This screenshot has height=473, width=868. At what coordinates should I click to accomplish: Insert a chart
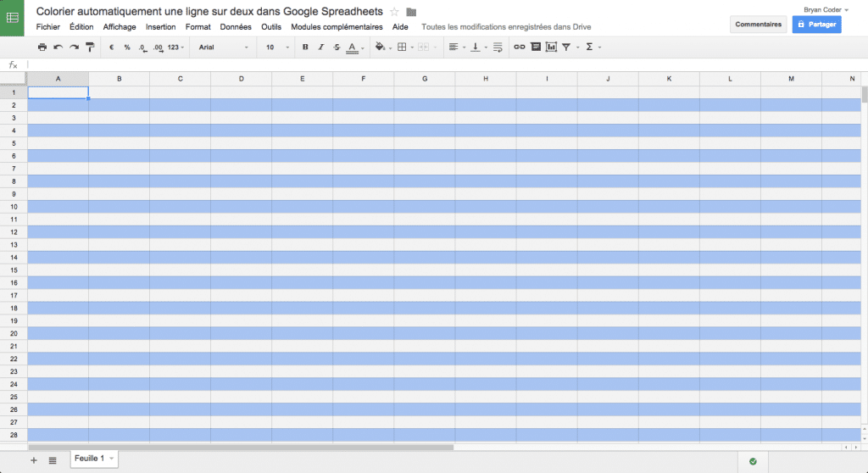551,47
